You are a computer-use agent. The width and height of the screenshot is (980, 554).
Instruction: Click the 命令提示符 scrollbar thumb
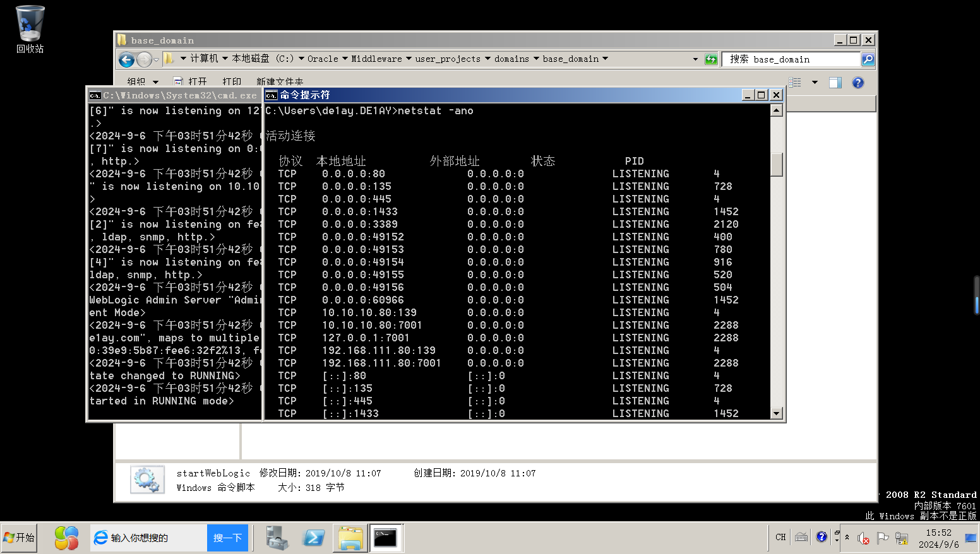[777, 164]
